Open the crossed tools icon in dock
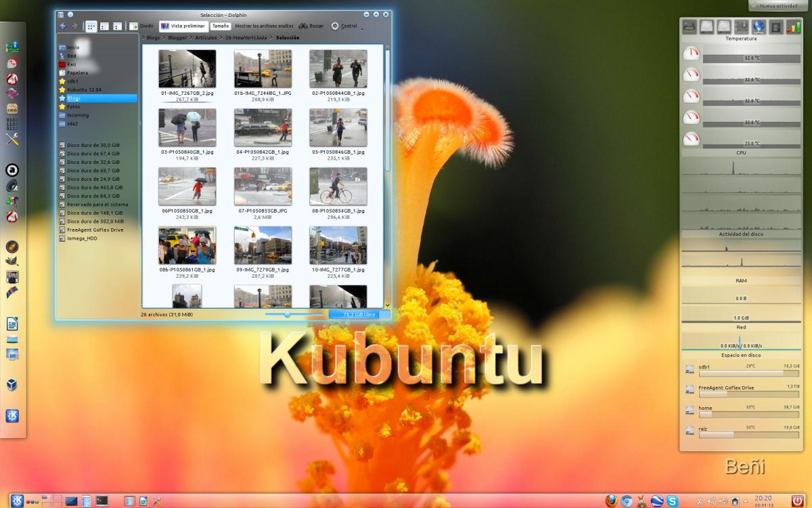Screen dimensions: 812x508 point(12,140)
